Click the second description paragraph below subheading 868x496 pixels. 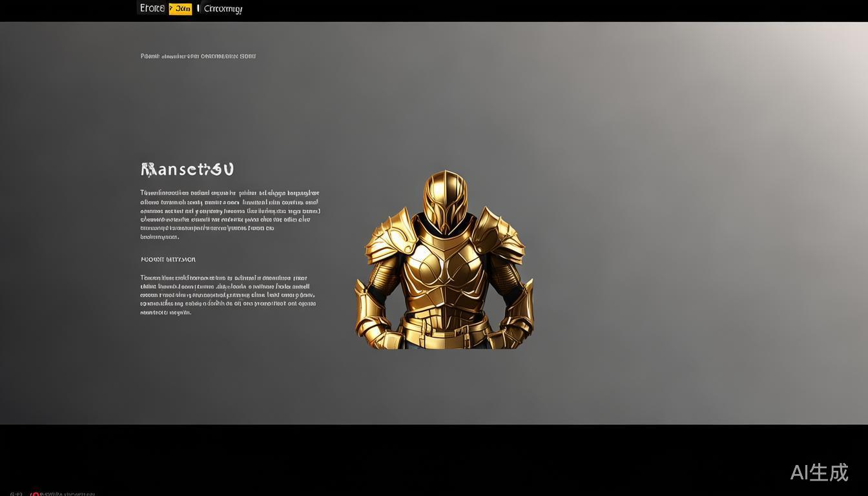click(228, 294)
